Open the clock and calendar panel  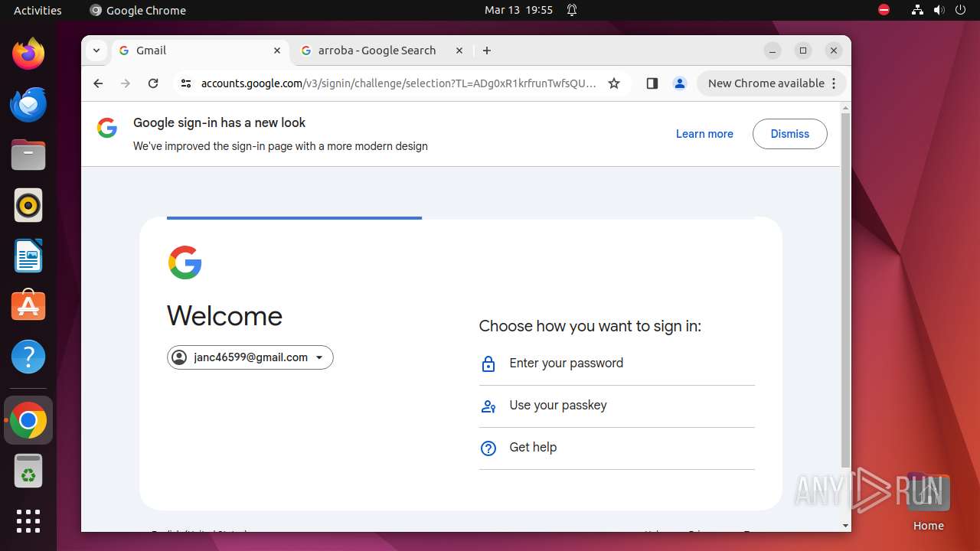coord(518,10)
